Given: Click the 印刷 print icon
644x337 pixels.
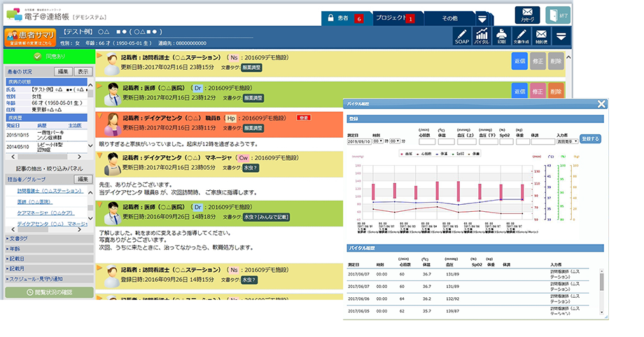Looking at the screenshot, I should point(501,36).
